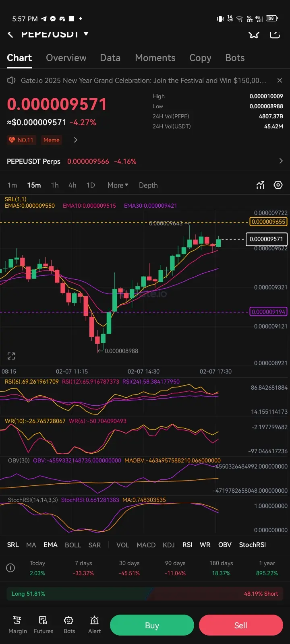Tap the info icon beside performance stats
The width and height of the screenshot is (290, 644).
11,568
